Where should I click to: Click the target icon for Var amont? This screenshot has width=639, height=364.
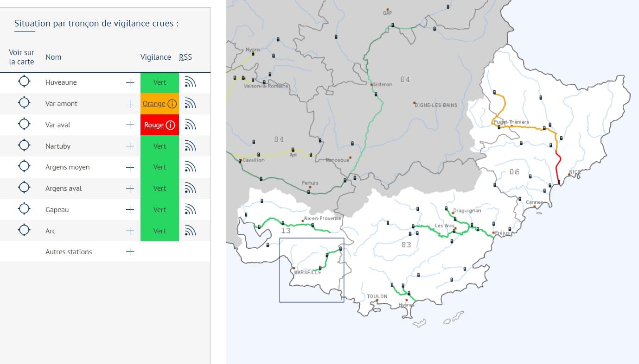24,103
